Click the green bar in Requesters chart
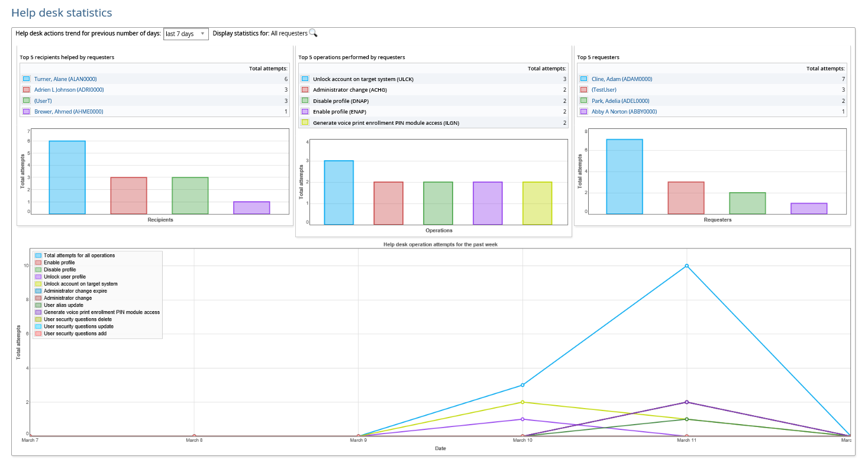 coord(747,203)
